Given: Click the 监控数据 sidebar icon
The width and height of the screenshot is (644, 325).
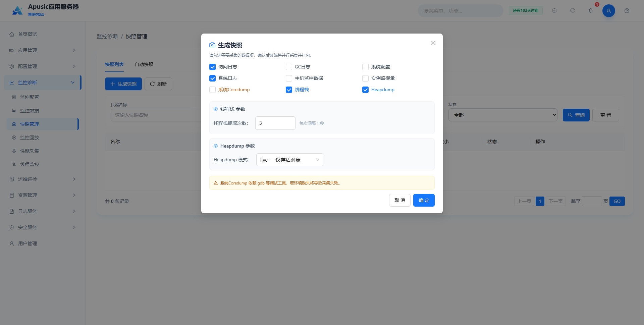Looking at the screenshot, I should pyautogui.click(x=14, y=111).
